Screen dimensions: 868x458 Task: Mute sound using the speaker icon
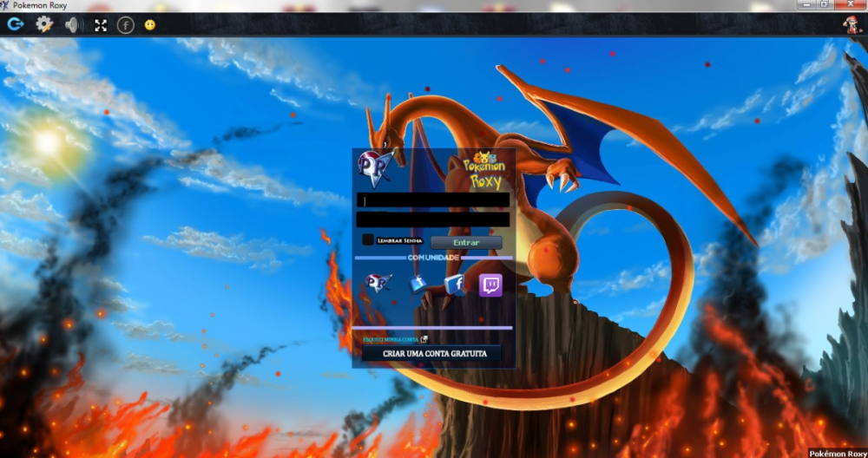[x=73, y=24]
